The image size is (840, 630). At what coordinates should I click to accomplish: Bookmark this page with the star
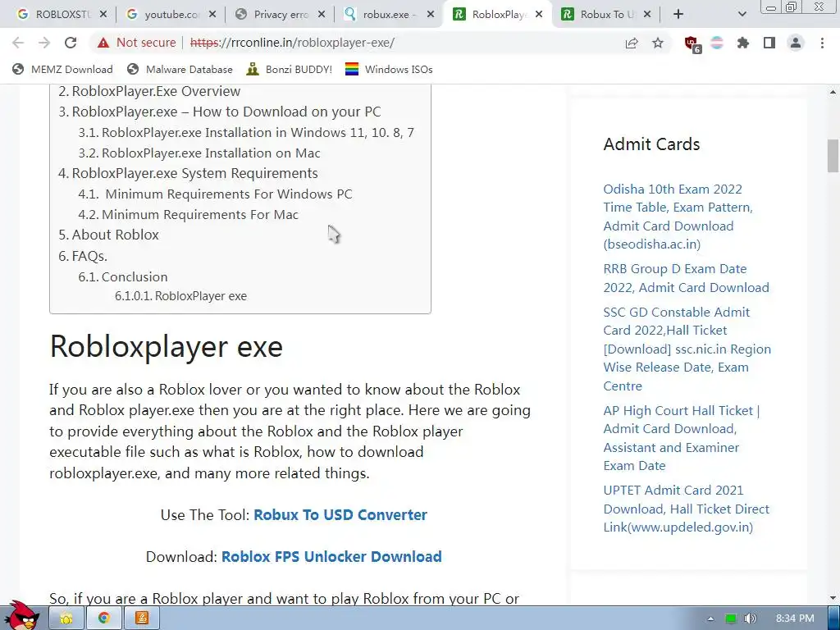pos(658,43)
